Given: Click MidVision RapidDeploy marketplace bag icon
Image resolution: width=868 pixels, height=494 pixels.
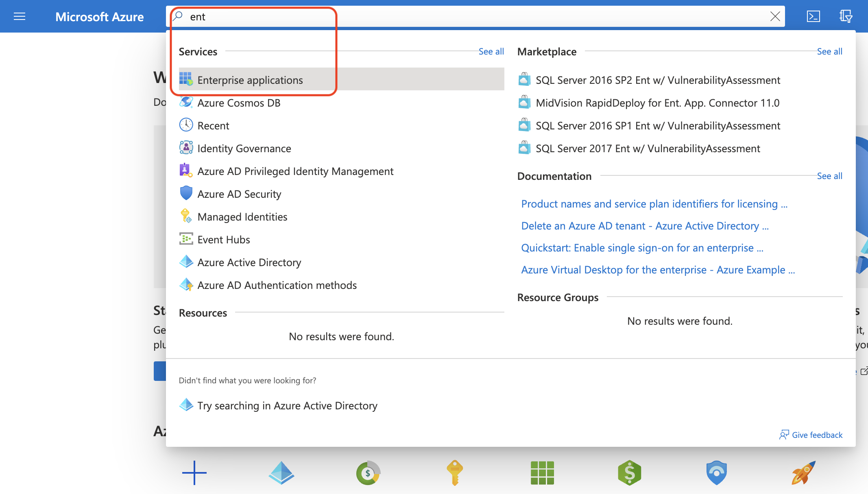Looking at the screenshot, I should click(x=524, y=102).
